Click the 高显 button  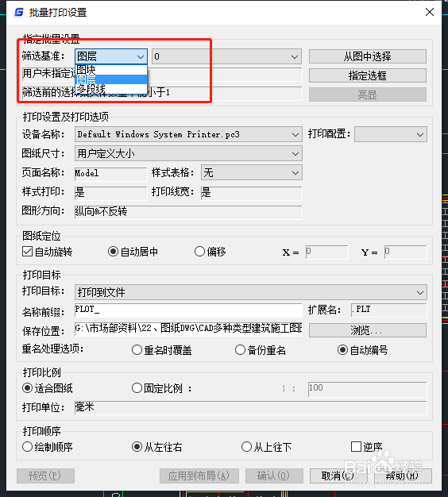(368, 94)
